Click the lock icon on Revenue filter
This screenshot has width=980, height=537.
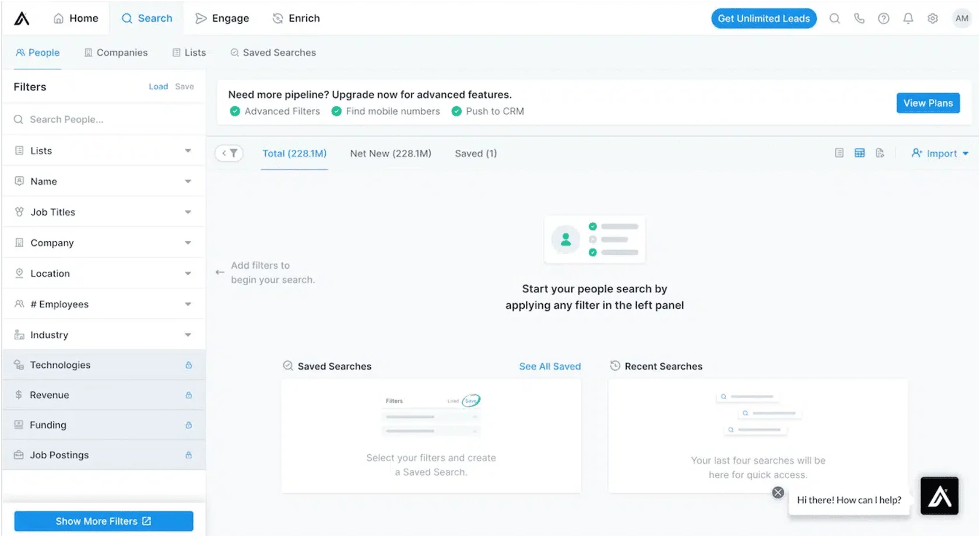coord(188,395)
